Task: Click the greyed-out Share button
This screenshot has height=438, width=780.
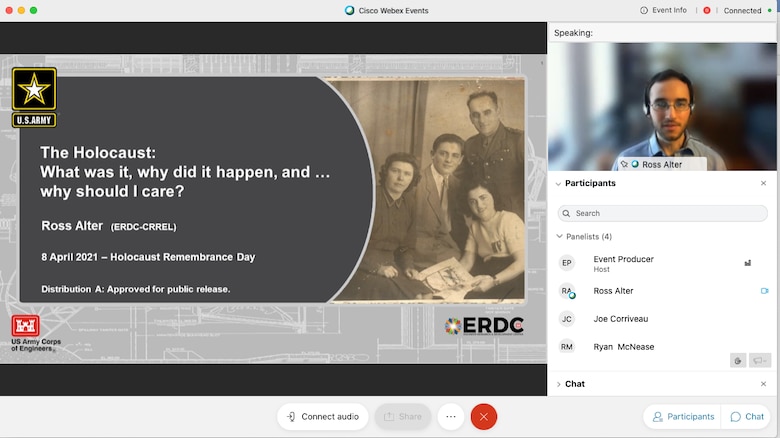Action: point(403,417)
